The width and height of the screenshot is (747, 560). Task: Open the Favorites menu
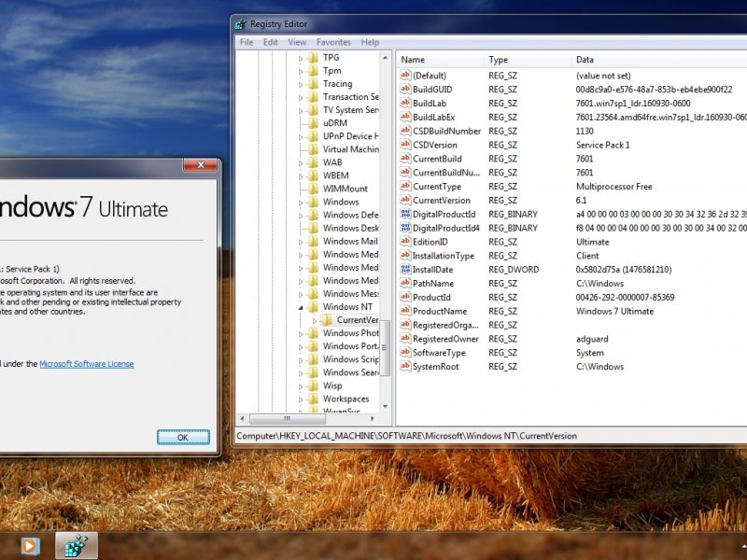(333, 42)
